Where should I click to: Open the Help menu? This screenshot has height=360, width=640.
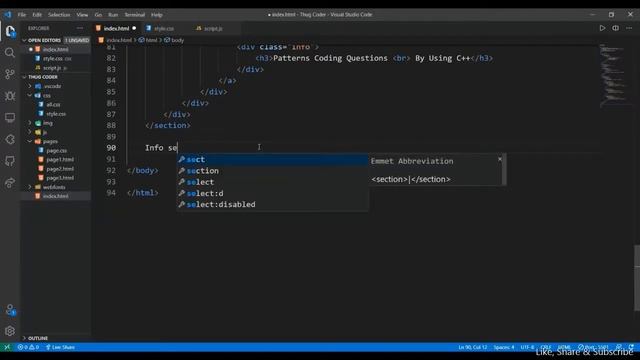tap(157, 15)
